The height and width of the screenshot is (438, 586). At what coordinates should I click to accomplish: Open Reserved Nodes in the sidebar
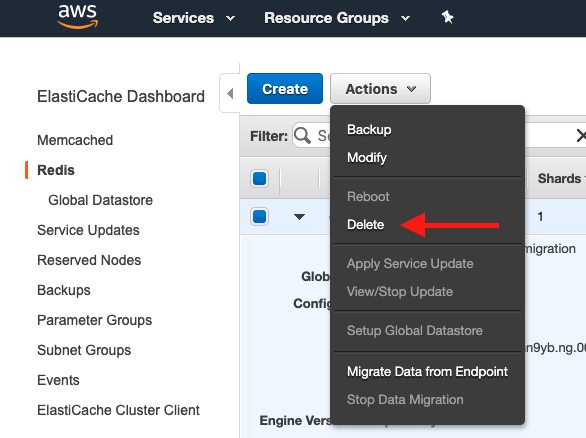(x=89, y=260)
